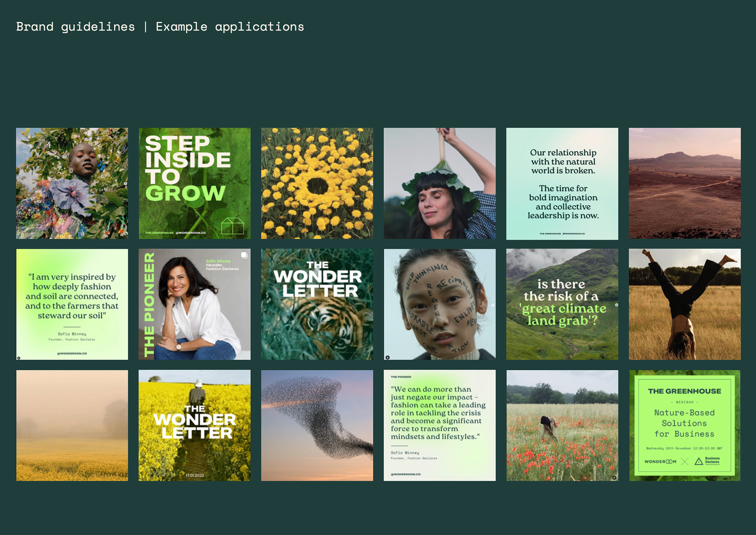This screenshot has height=535, width=756.
Task: Click the Business Declares triangle logo
Action: click(x=699, y=461)
